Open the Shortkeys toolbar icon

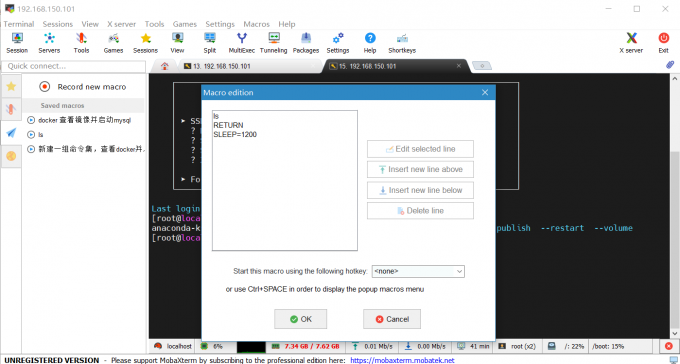point(402,43)
